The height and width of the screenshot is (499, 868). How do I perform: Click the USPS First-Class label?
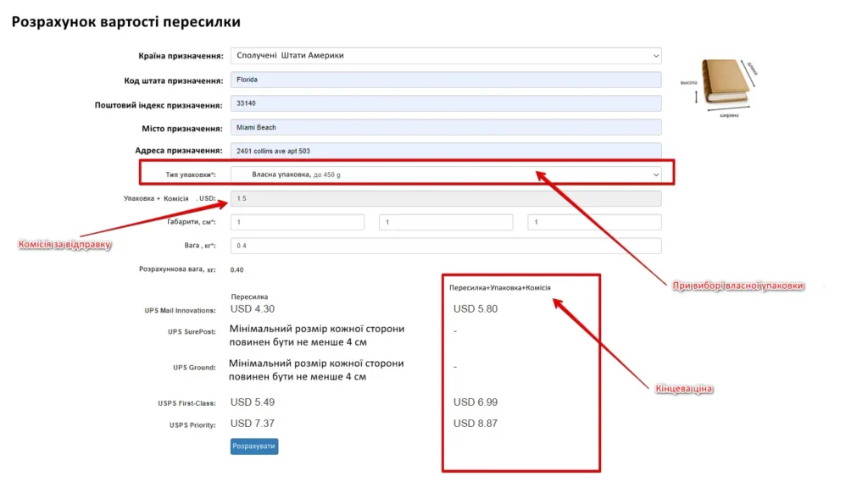(x=186, y=403)
